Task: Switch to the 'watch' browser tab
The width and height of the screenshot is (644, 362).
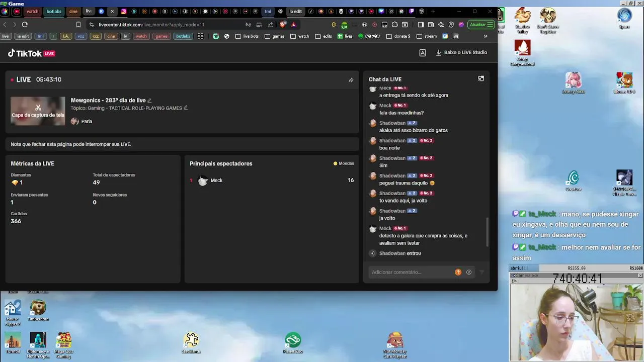Action: click(x=32, y=11)
